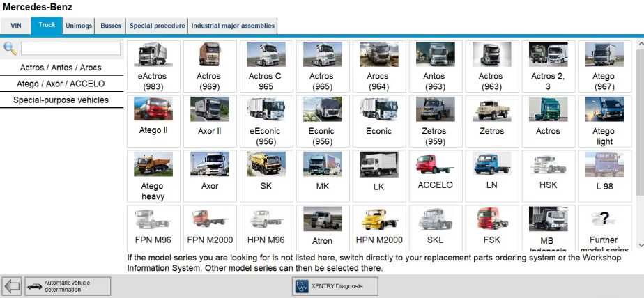Click the scrollbar up arrow
644x298 pixels.
pyautogui.click(x=641, y=42)
